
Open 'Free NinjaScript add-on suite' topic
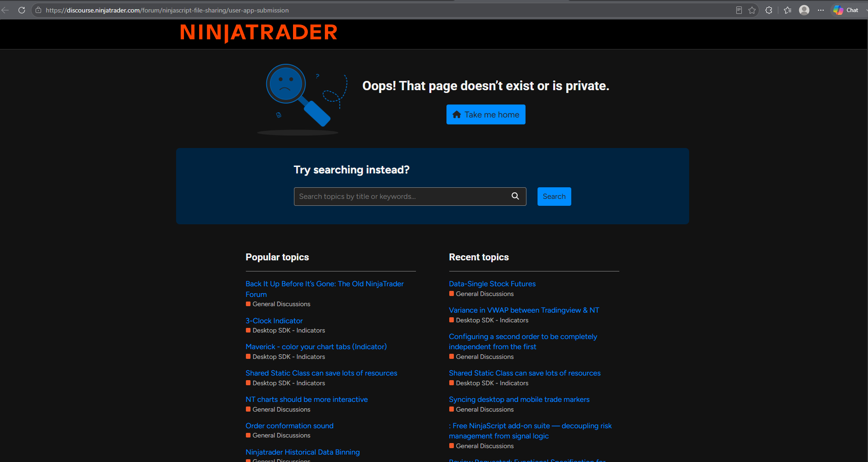point(530,431)
